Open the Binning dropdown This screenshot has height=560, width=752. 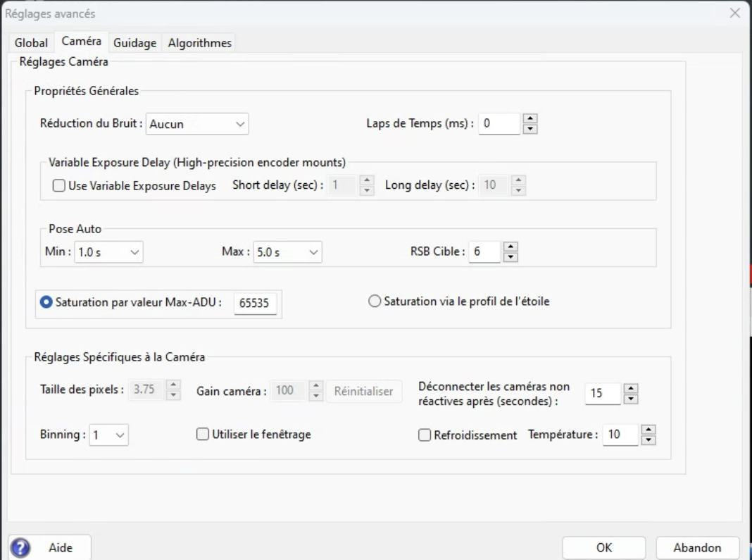[109, 435]
